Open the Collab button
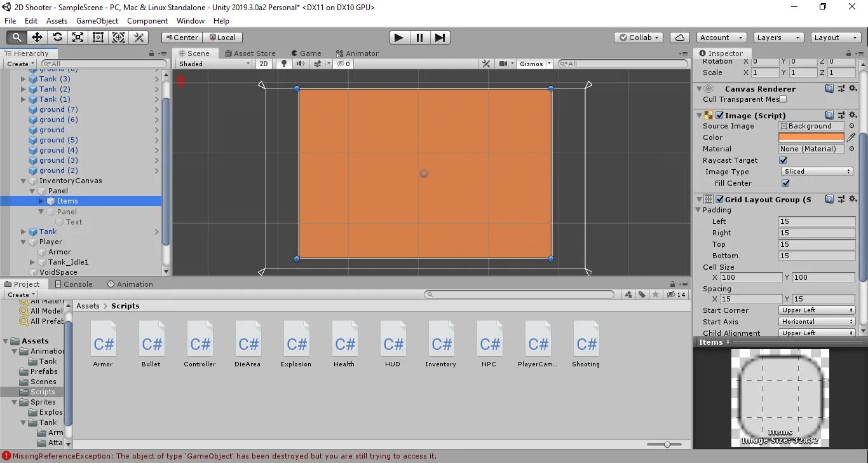Image resolution: width=868 pixels, height=463 pixels. 639,38
